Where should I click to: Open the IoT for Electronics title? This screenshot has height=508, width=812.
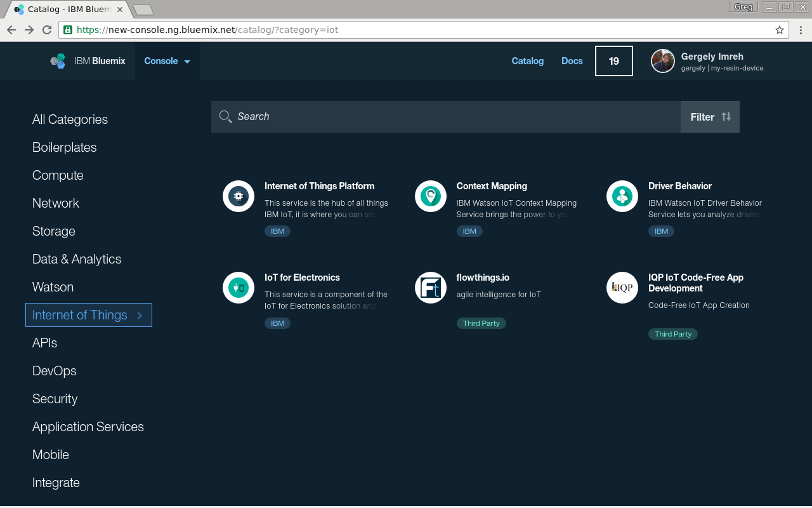click(x=302, y=277)
